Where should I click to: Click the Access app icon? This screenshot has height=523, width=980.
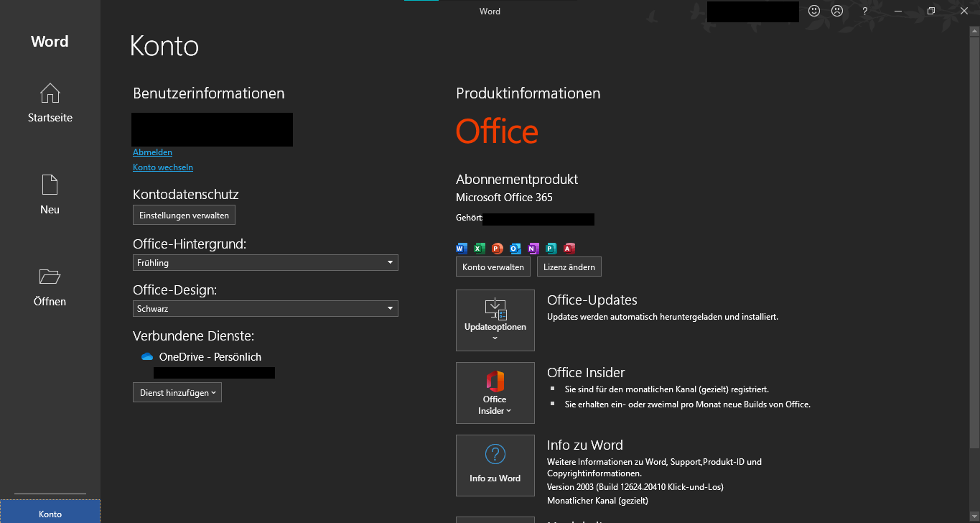tap(569, 249)
